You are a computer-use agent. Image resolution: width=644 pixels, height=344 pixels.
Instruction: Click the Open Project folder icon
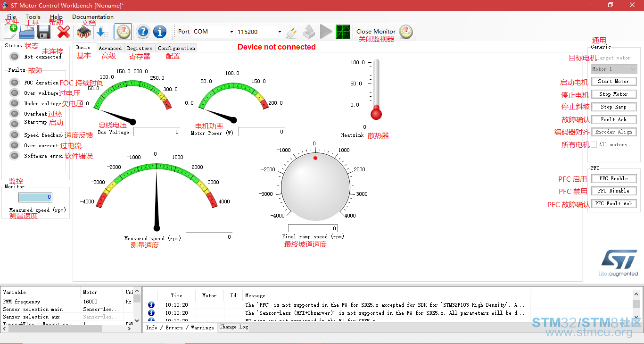tap(27, 32)
